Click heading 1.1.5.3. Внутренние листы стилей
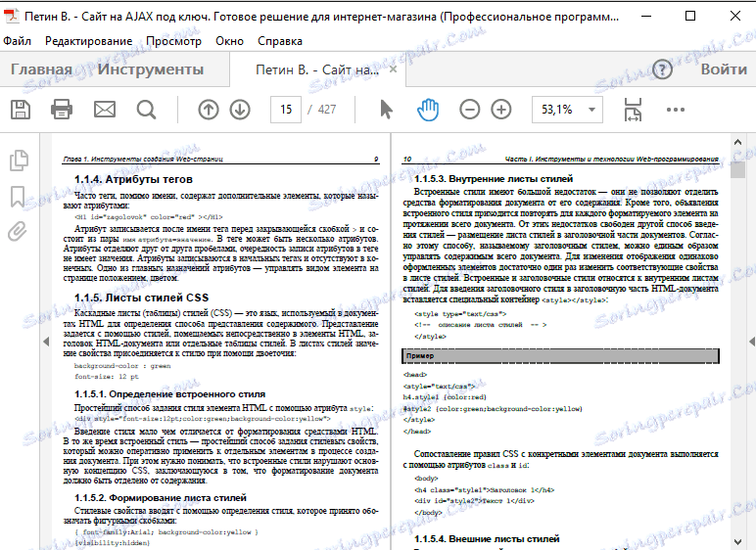The height and width of the screenshot is (550, 756). tap(494, 179)
